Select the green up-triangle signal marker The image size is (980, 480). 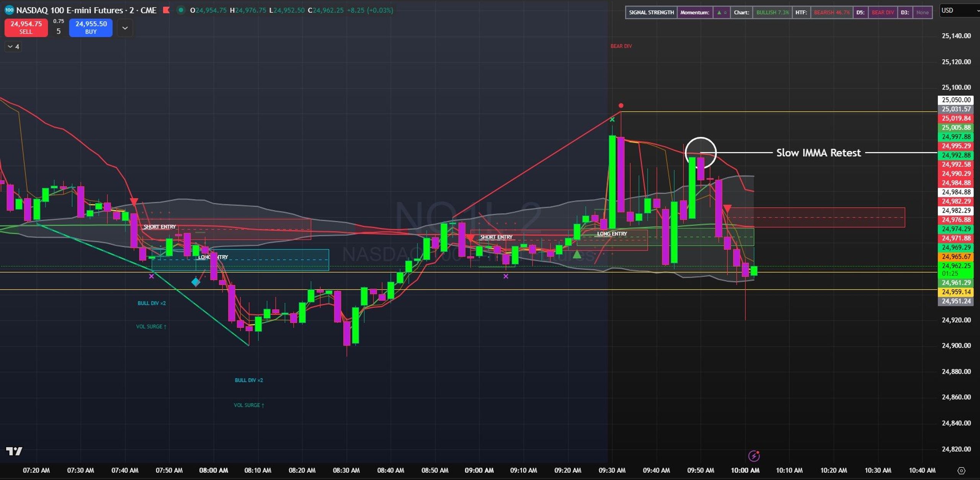point(577,254)
